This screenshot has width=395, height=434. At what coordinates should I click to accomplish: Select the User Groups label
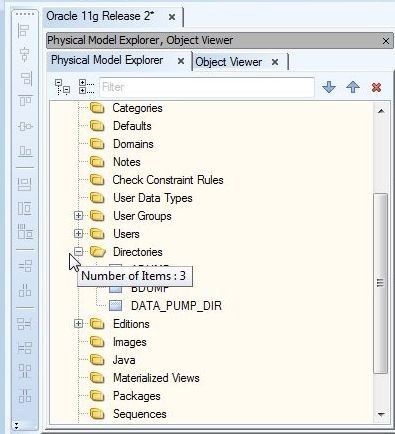point(142,216)
